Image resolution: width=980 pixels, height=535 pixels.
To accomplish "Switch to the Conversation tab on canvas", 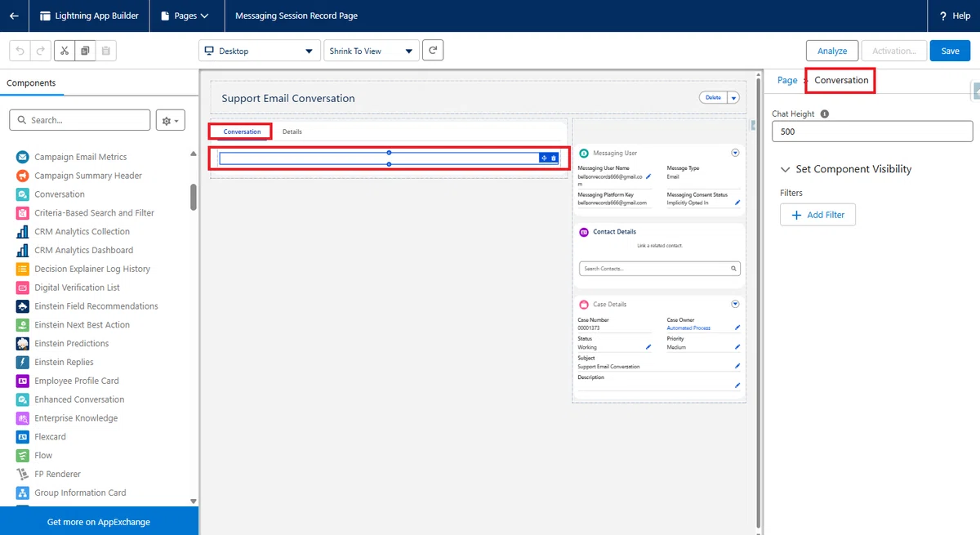I will [x=242, y=132].
